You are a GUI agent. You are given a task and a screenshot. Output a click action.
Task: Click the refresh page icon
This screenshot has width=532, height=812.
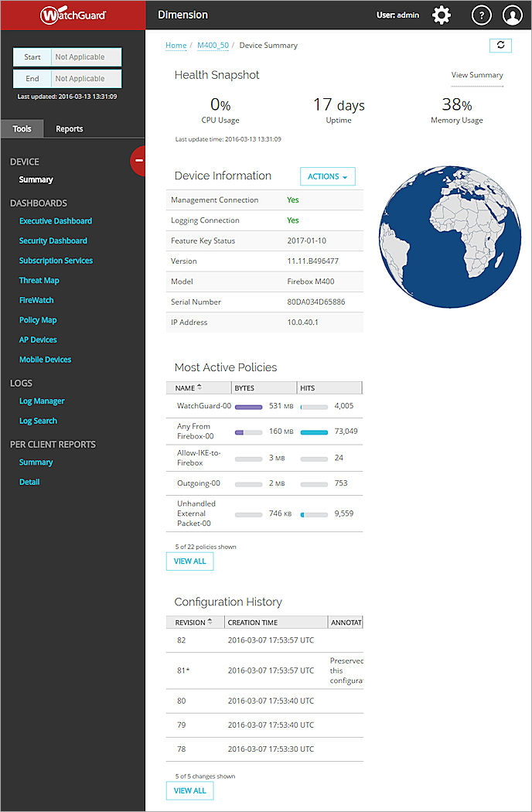(500, 46)
